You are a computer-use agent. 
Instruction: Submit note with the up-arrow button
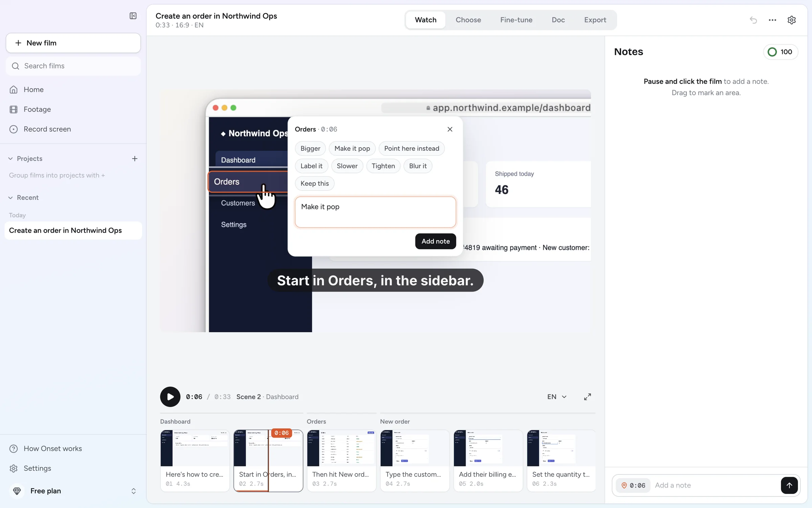(x=789, y=485)
